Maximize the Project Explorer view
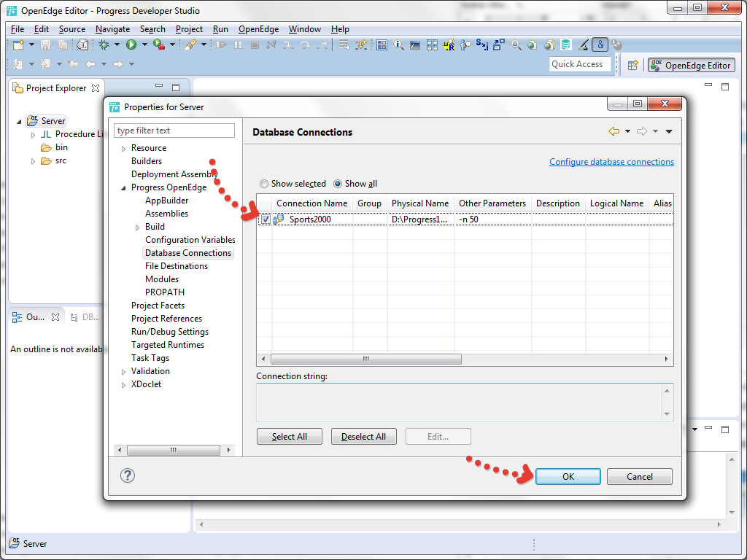Screen dimensions: 747x560 [176, 87]
